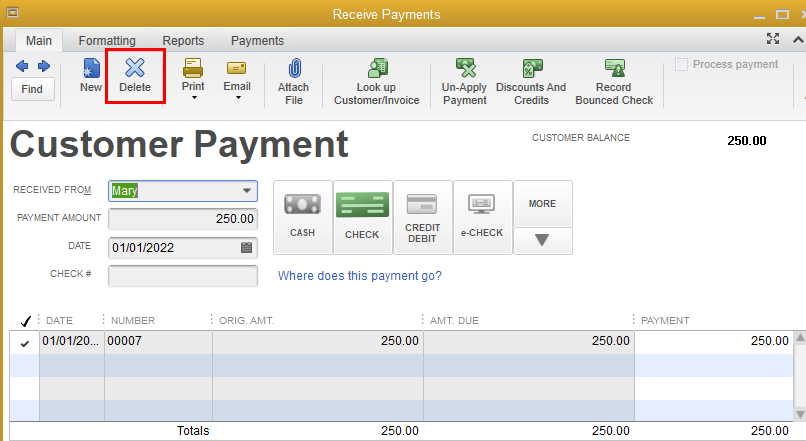This screenshot has width=806, height=441.
Task: Click the Attach File paperclip icon
Action: (x=294, y=69)
